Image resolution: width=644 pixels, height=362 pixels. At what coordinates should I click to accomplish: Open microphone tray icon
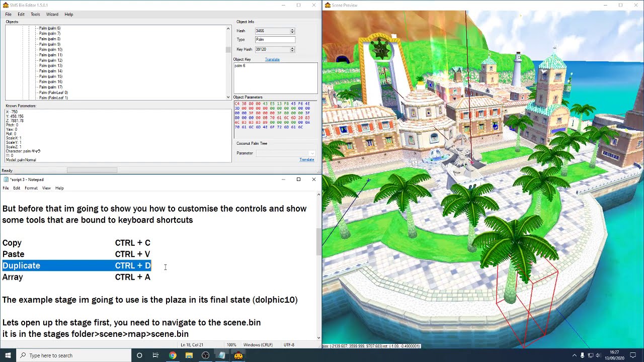582,355
